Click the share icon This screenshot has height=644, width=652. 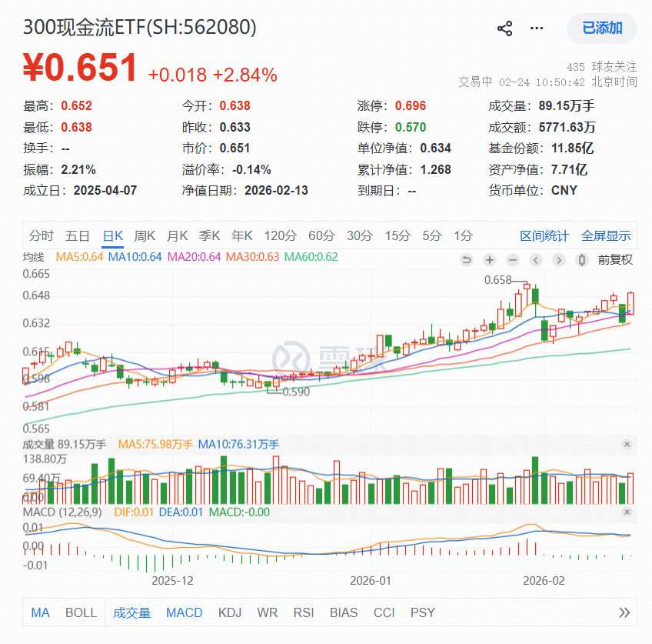[504, 28]
